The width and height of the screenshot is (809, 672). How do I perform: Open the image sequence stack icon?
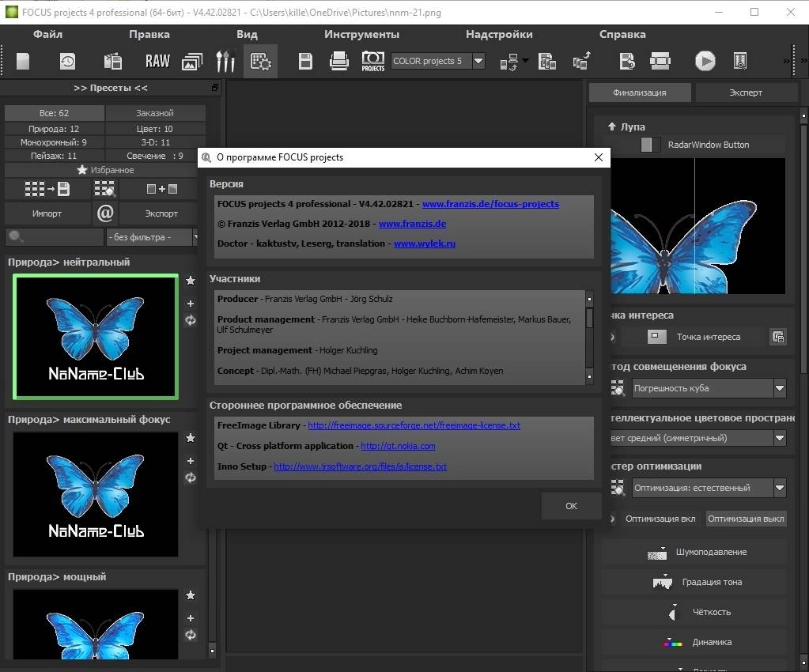point(192,62)
